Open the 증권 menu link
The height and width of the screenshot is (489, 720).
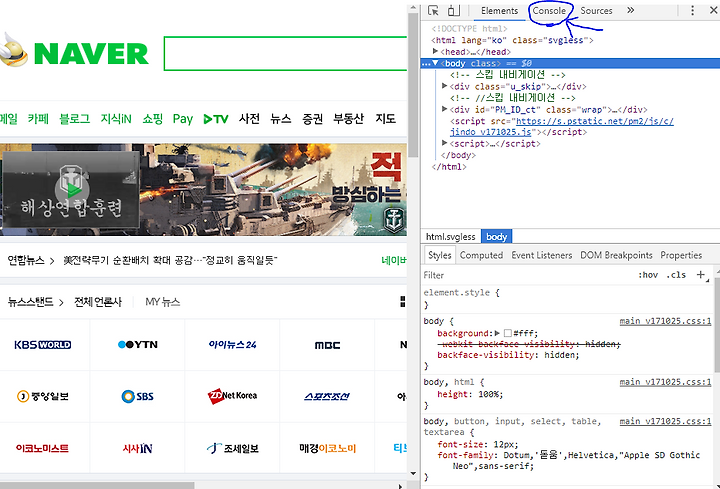[313, 119]
